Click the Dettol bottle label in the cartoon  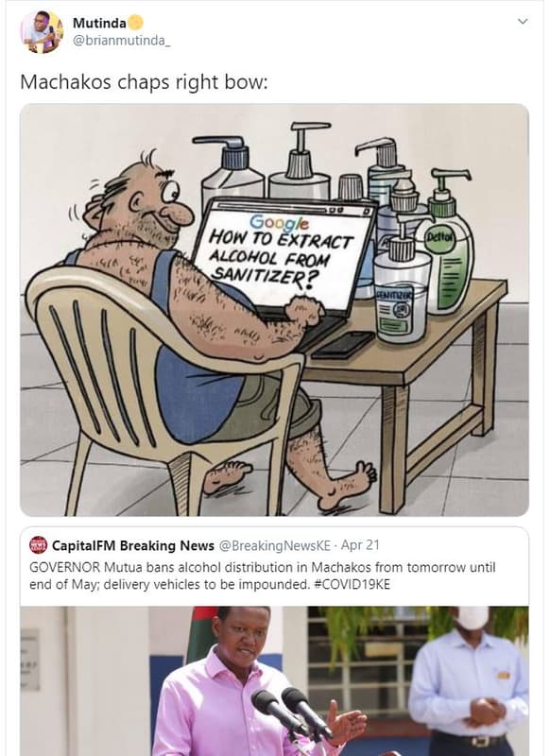click(439, 238)
